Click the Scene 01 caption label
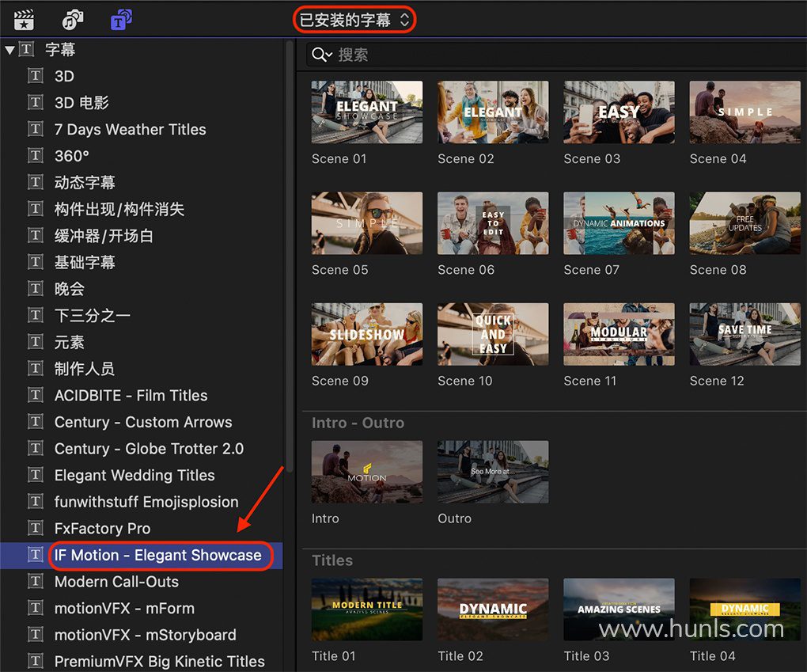Image resolution: width=807 pixels, height=672 pixels. tap(339, 158)
